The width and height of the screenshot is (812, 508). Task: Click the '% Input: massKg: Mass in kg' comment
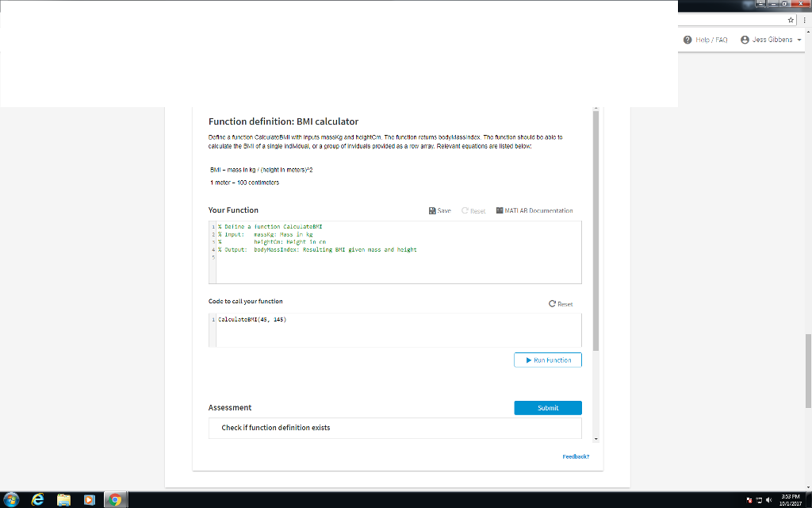[265, 234]
